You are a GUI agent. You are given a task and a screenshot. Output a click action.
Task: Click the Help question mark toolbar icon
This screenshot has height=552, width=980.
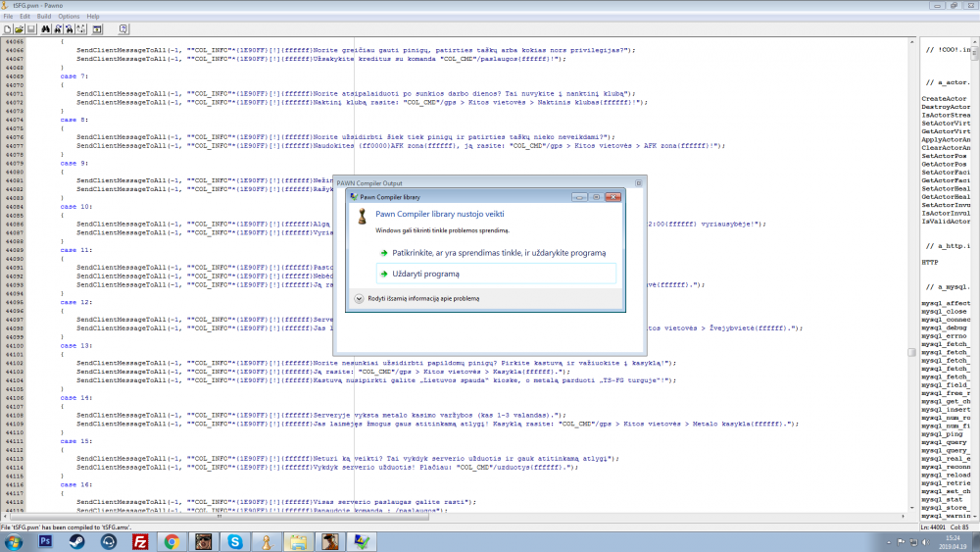[123, 29]
